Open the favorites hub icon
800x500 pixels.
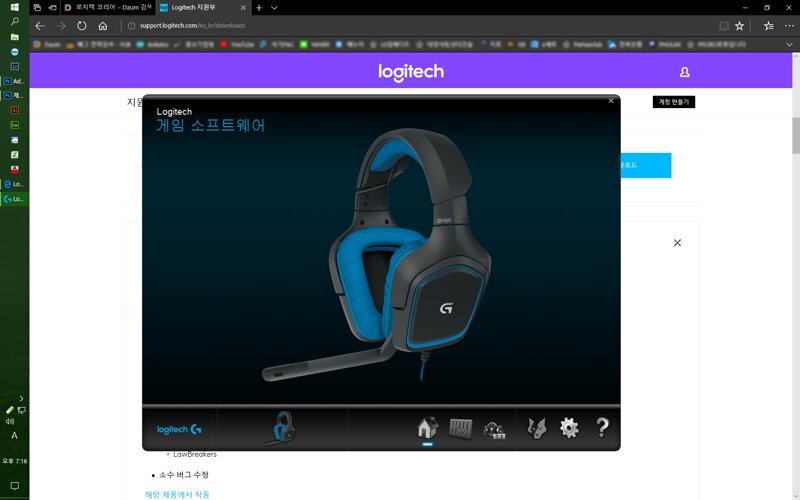point(768,26)
